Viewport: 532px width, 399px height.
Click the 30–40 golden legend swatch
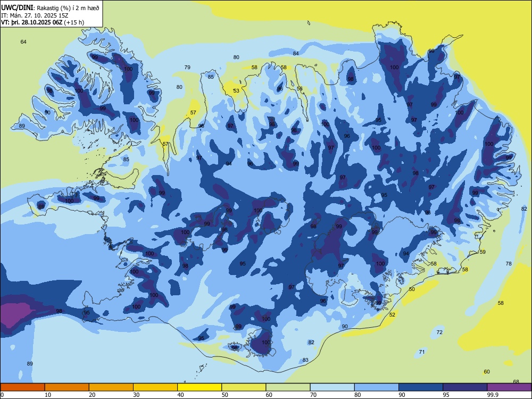pyautogui.click(x=155, y=387)
